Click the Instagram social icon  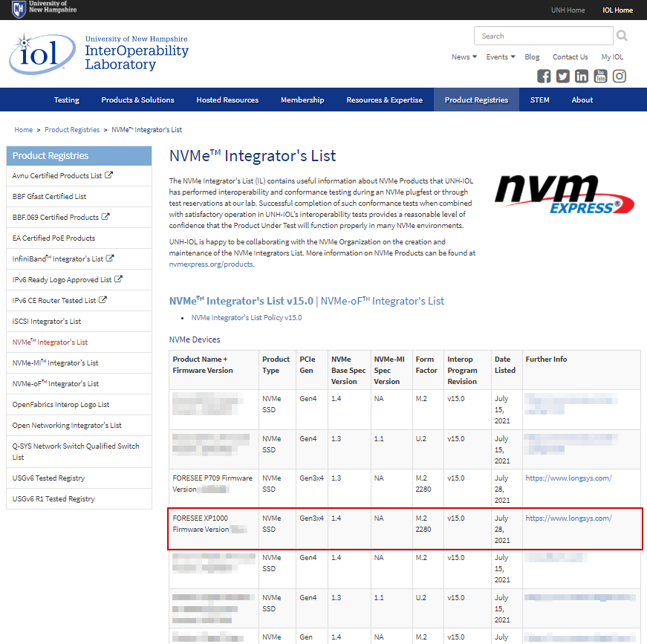tap(620, 76)
